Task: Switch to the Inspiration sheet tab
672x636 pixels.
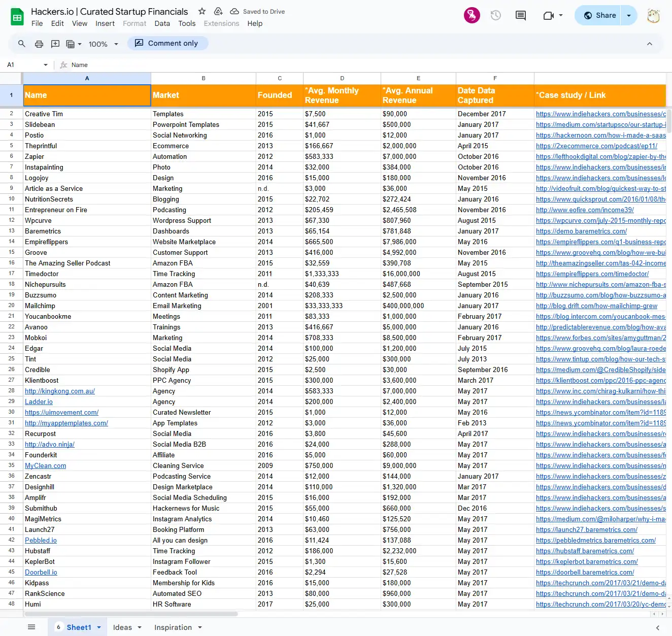Action: [173, 627]
